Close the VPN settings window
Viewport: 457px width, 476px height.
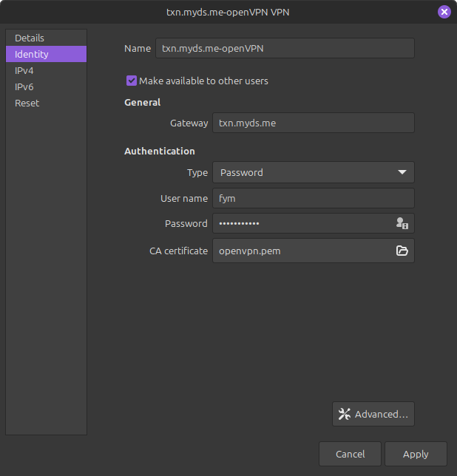444,12
